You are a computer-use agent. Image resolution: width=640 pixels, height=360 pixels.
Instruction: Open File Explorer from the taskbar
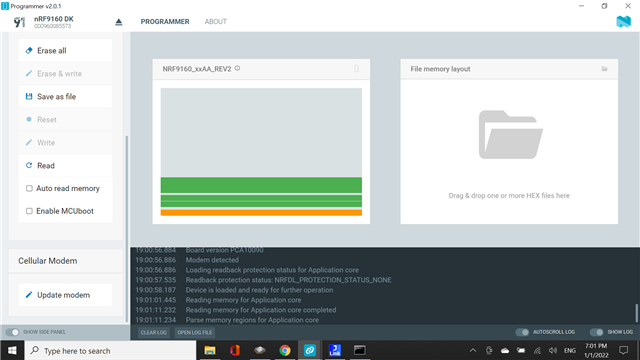click(210, 350)
